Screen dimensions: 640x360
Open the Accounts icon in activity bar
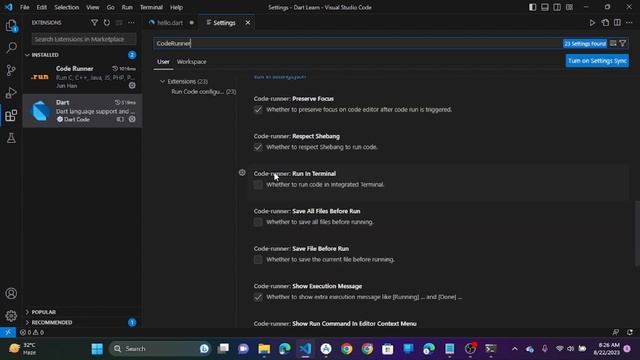11,293
